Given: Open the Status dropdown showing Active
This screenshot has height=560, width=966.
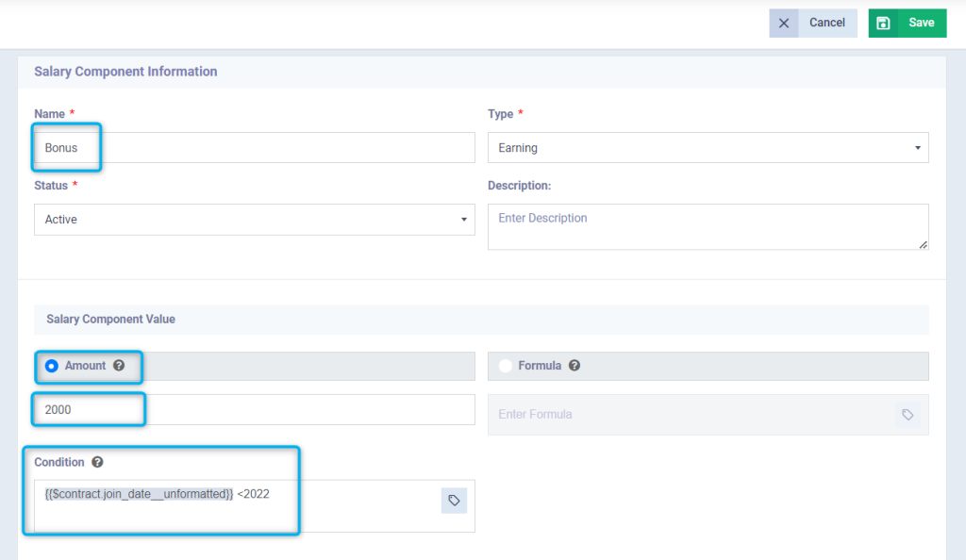Looking at the screenshot, I should tap(255, 220).
